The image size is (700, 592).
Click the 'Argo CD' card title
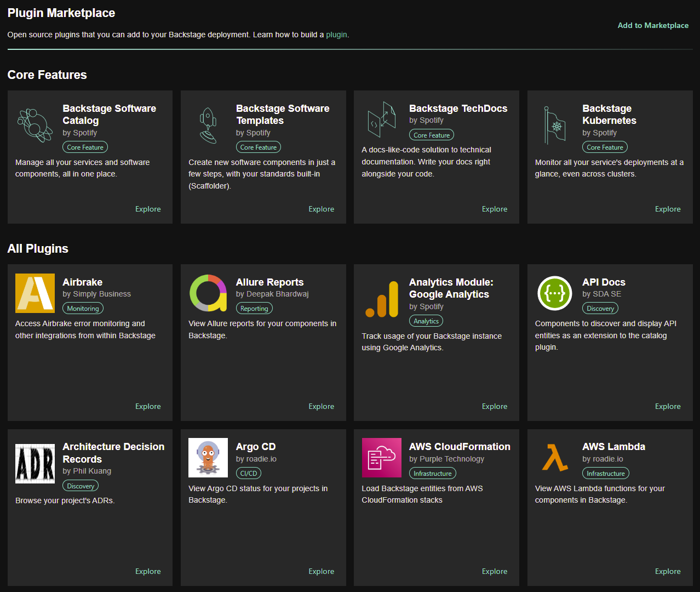point(256,447)
